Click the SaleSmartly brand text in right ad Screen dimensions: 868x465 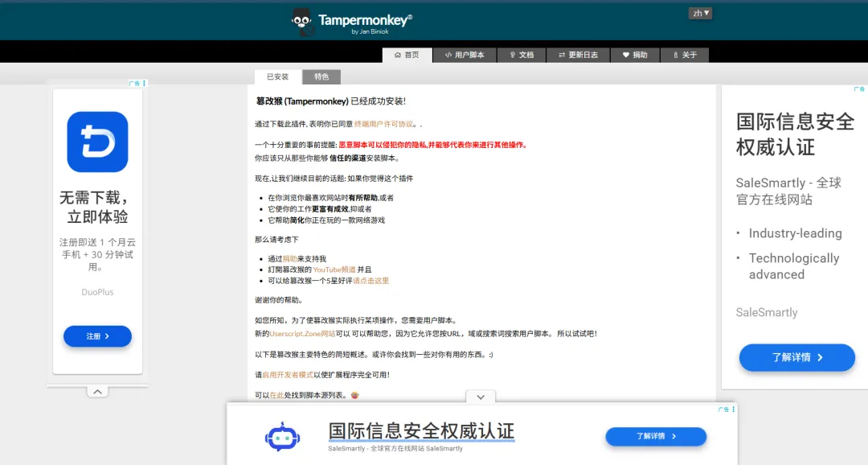767,313
